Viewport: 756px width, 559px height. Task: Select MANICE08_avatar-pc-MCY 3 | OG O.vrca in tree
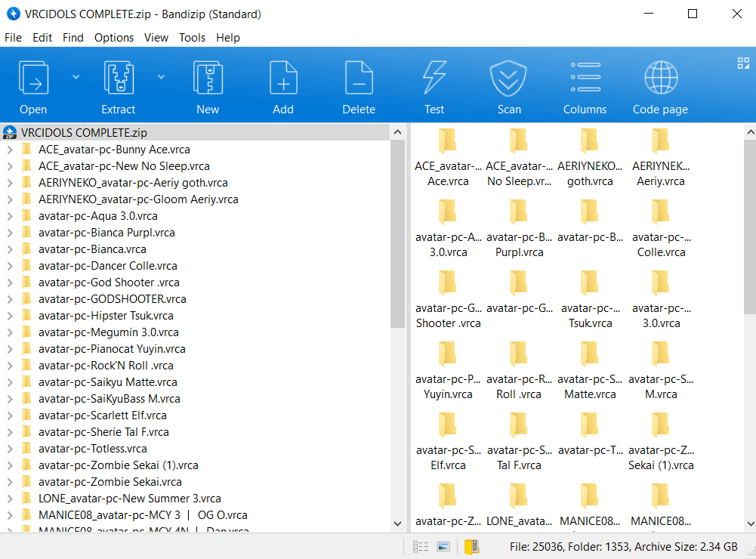coord(143,515)
